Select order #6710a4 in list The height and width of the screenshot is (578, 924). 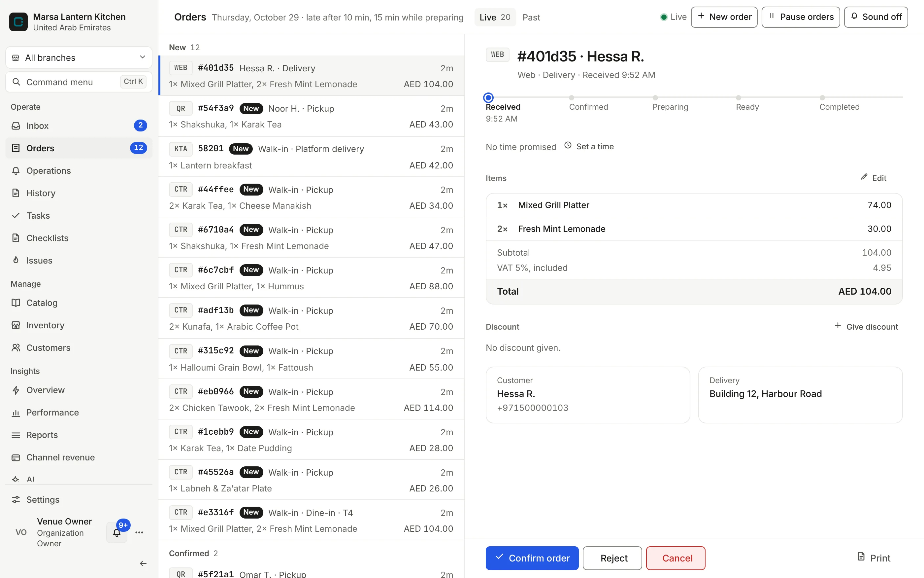coord(311,237)
